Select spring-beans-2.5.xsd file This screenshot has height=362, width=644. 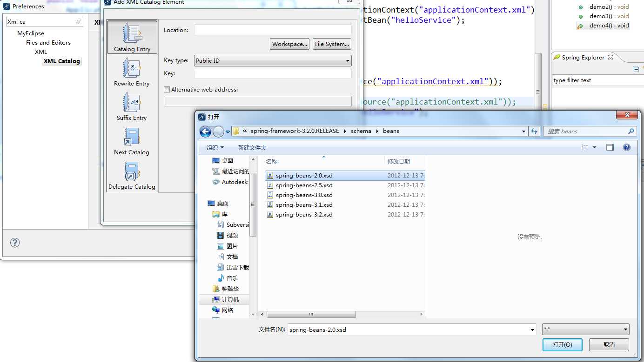[304, 185]
